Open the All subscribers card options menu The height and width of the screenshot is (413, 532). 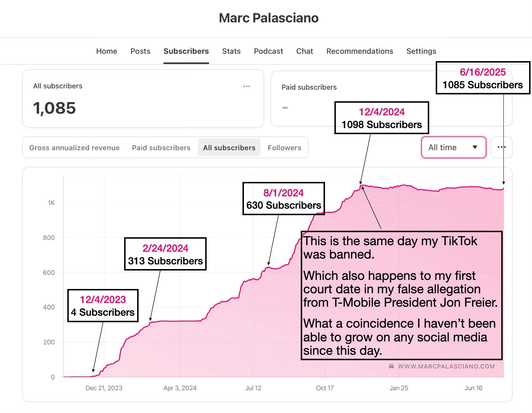(x=247, y=86)
